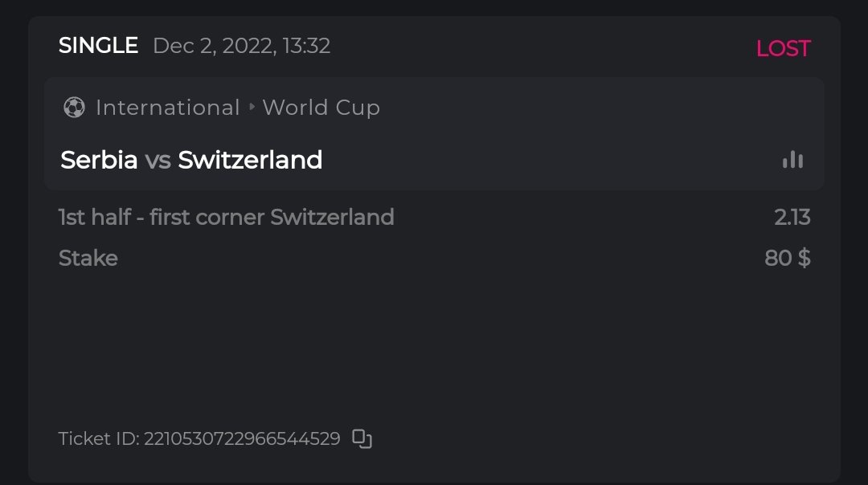Click the SINGLE bet type label
Image resolution: width=868 pixels, height=485 pixels.
point(98,46)
